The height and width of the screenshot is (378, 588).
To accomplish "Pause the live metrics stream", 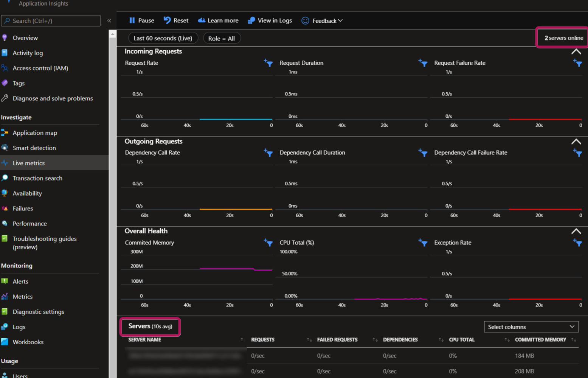I will click(x=141, y=20).
